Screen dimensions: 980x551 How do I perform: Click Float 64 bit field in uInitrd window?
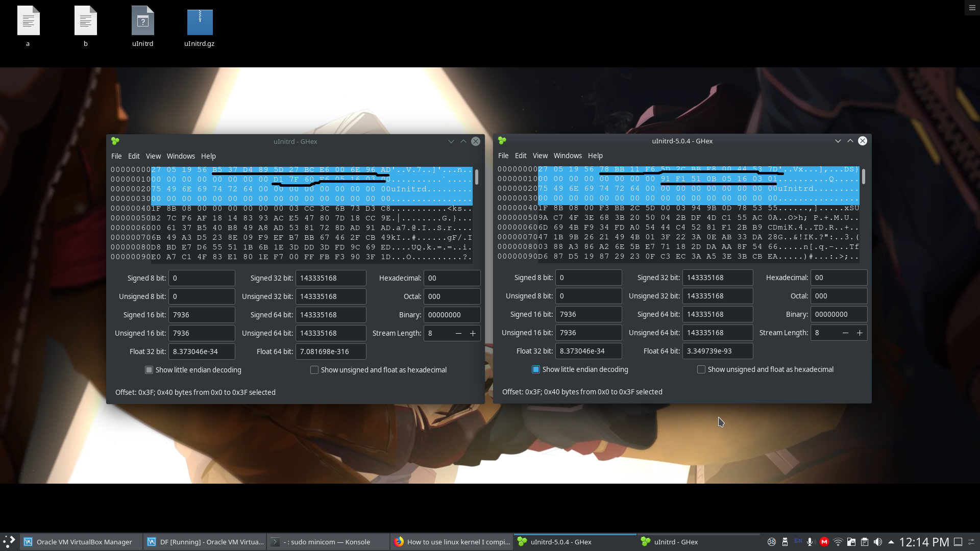331,352
